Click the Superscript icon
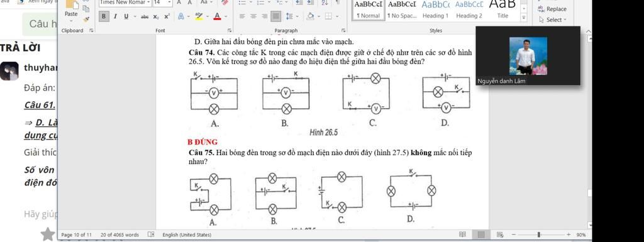 [x=167, y=16]
